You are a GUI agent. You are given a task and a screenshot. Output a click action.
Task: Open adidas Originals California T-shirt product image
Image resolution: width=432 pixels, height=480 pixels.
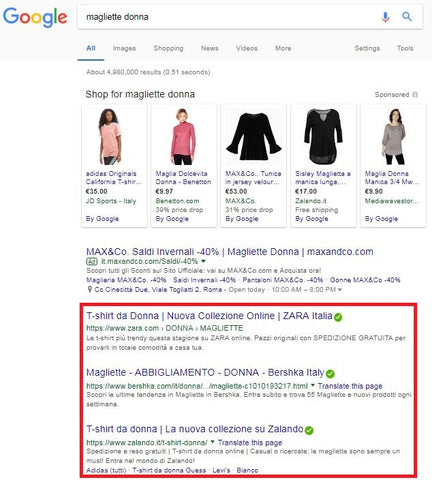[x=110, y=136]
